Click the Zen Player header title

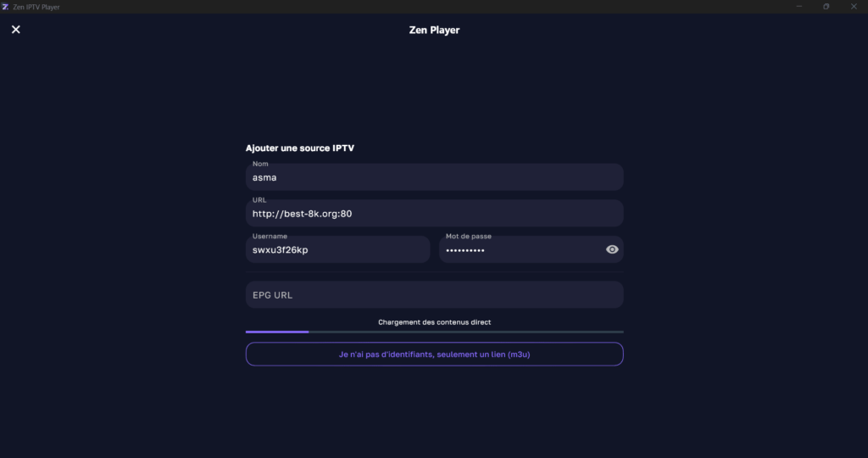point(434,30)
